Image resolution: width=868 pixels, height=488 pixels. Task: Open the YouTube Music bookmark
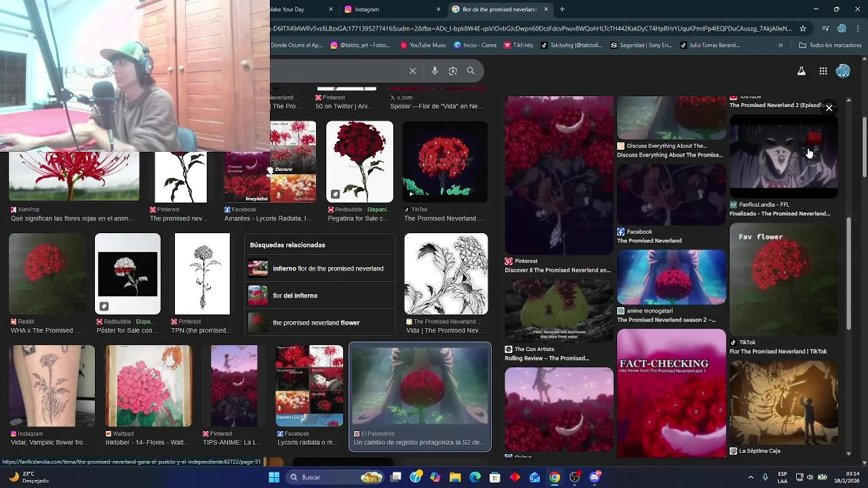point(423,45)
